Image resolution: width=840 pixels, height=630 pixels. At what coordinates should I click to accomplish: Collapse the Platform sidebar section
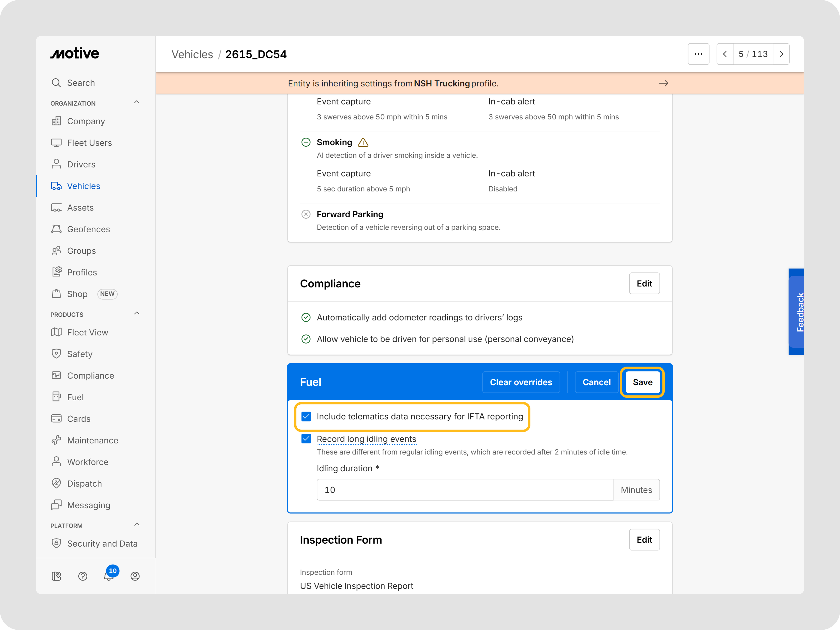[x=137, y=525]
